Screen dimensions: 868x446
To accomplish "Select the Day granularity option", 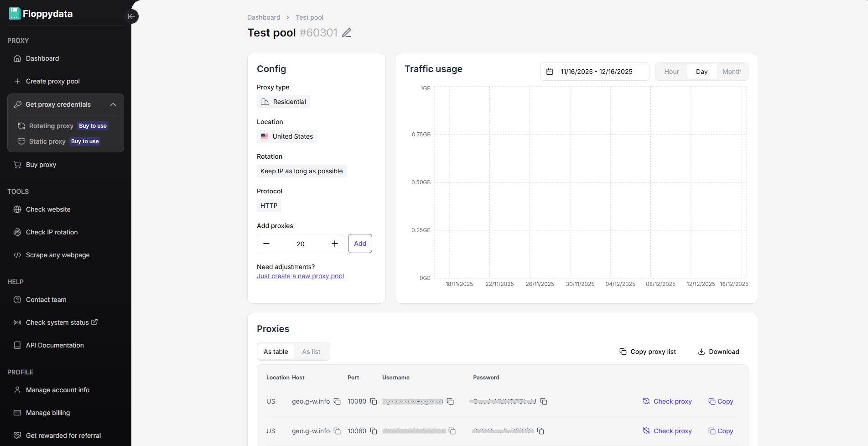I will (x=702, y=72).
